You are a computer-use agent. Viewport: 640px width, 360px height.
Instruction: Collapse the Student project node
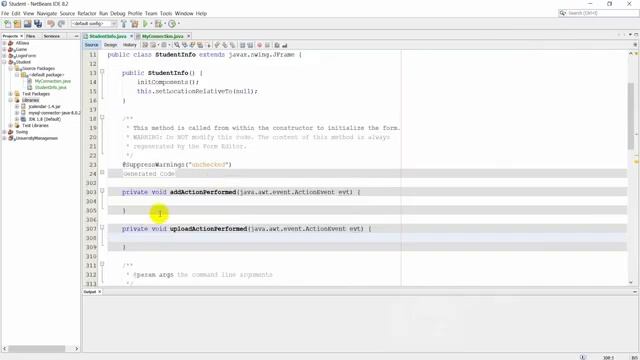coord(4,62)
